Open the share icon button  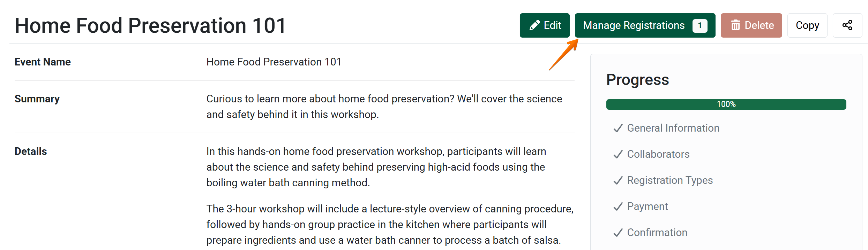click(847, 25)
